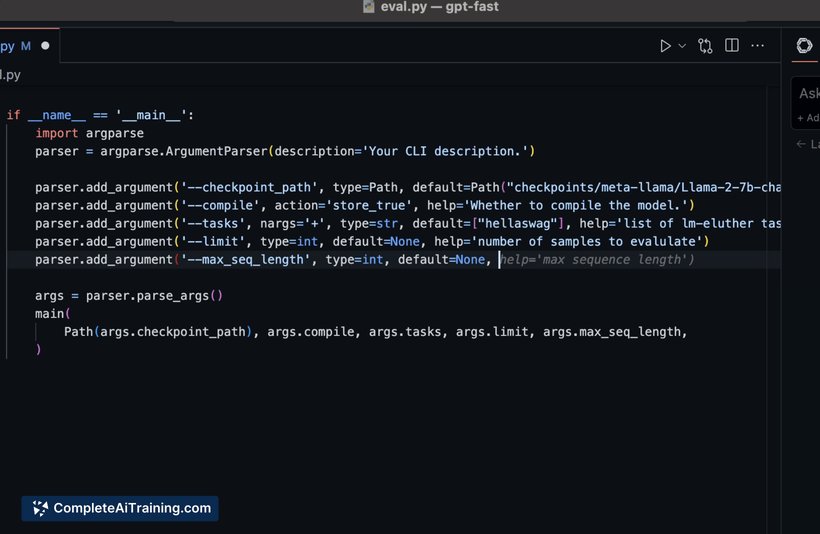The width and height of the screenshot is (820, 534).
Task: Open the run options dropdown chevron
Action: click(x=682, y=46)
